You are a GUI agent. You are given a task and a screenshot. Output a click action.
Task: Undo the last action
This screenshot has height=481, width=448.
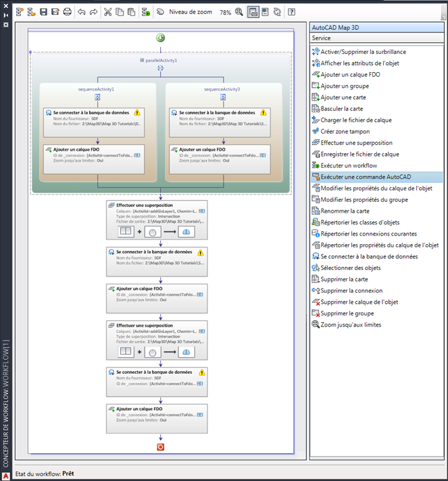click(x=81, y=12)
